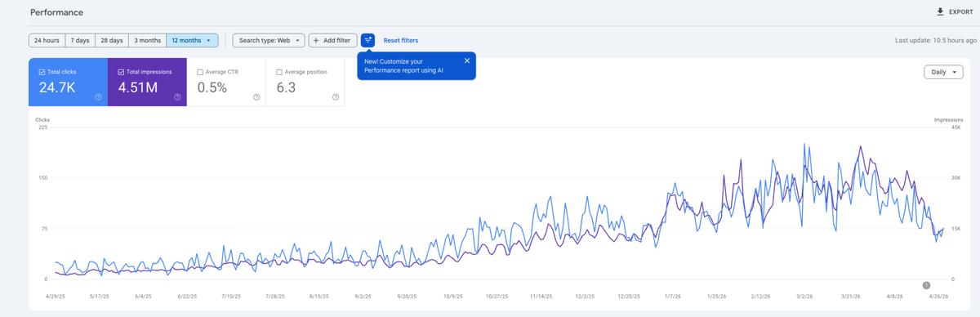Click the 4.51M total impressions value
980x317 pixels.
click(138, 87)
